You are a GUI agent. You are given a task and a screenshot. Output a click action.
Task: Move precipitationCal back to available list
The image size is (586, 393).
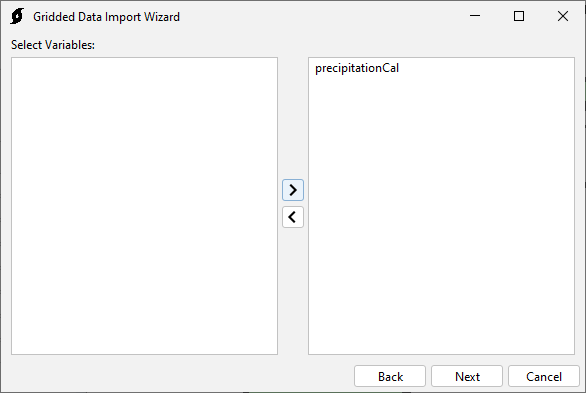point(293,217)
